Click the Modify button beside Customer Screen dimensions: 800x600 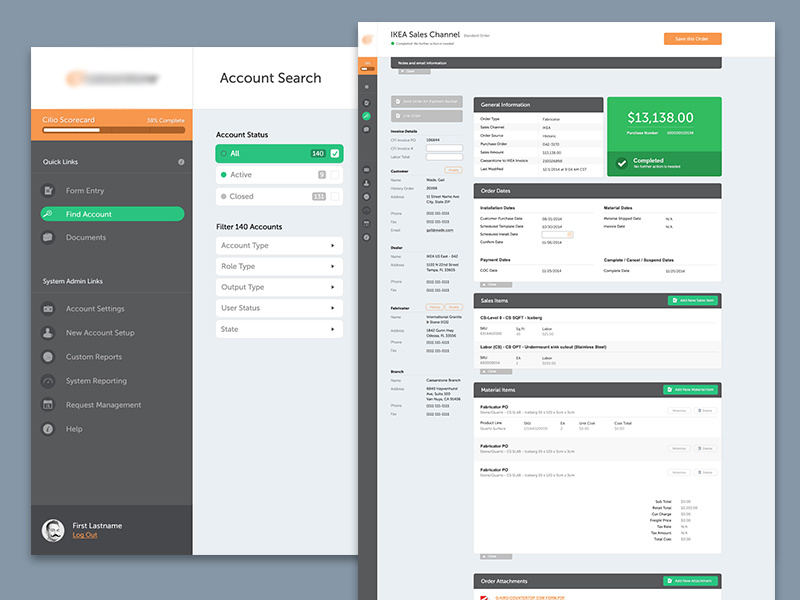pyautogui.click(x=454, y=170)
